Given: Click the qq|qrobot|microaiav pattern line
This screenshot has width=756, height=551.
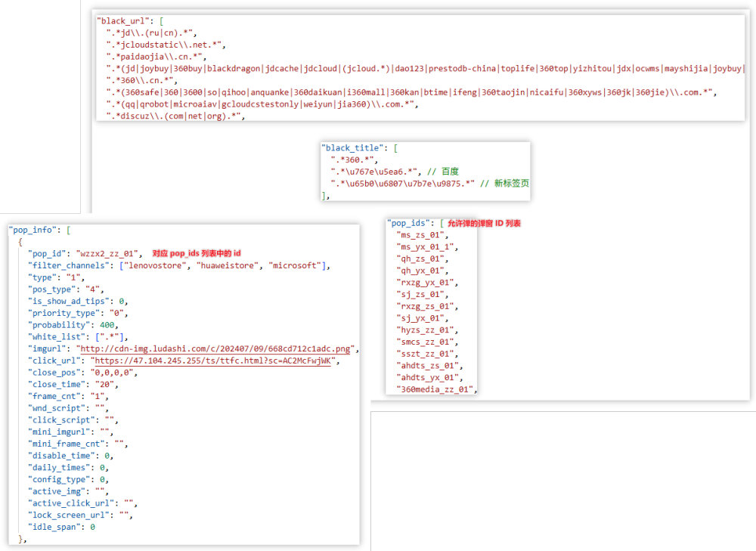Looking at the screenshot, I should [260, 104].
